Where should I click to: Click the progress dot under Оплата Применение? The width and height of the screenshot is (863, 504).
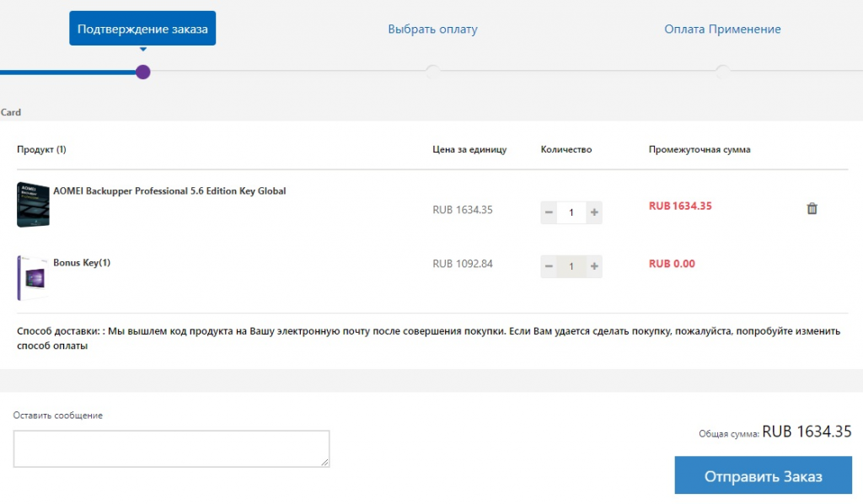click(722, 72)
